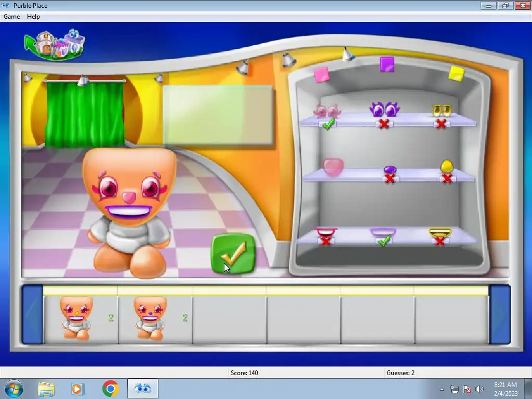
Task: Click the red X under purple nose
Action: 390,179
